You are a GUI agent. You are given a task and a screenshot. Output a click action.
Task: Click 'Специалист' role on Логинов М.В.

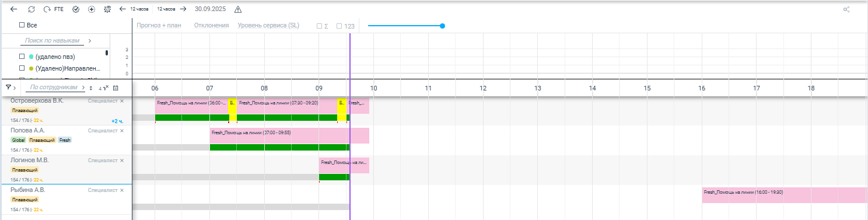click(x=103, y=160)
